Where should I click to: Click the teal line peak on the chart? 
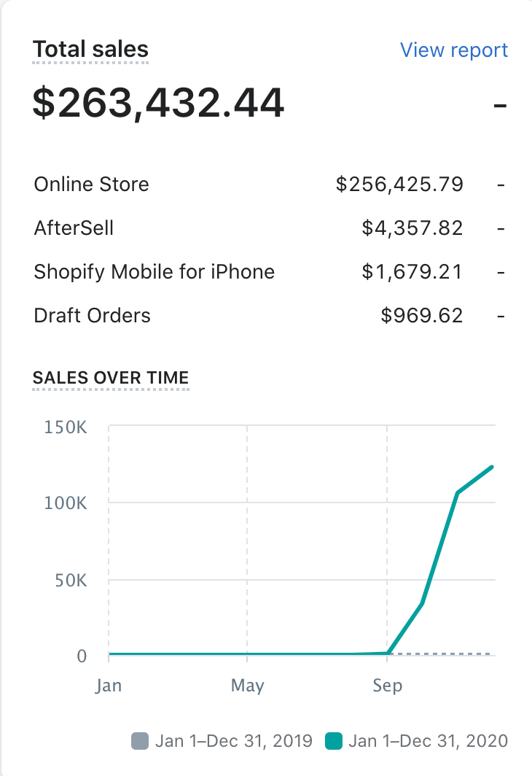tap(493, 467)
